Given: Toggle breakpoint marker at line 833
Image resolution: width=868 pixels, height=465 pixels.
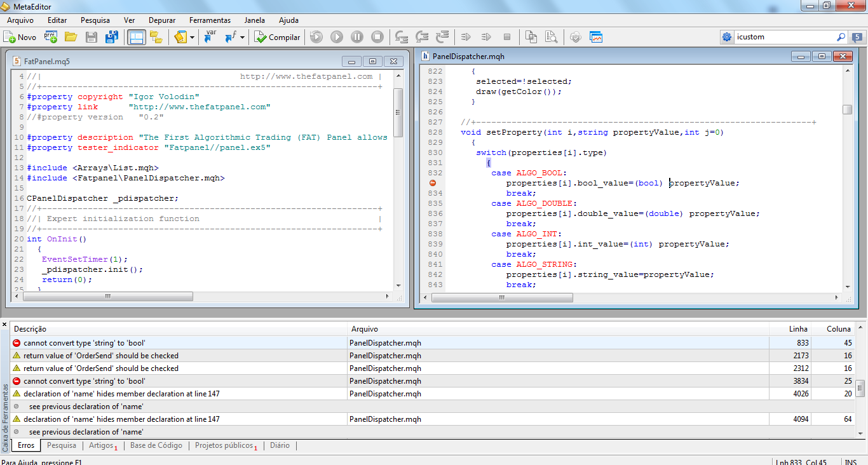Looking at the screenshot, I should click(x=433, y=183).
